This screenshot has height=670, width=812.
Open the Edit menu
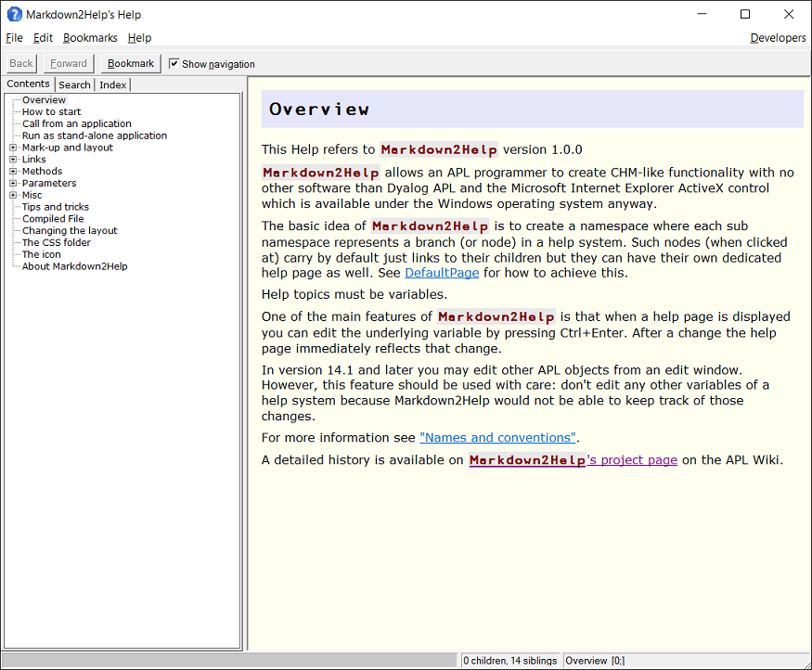point(43,38)
